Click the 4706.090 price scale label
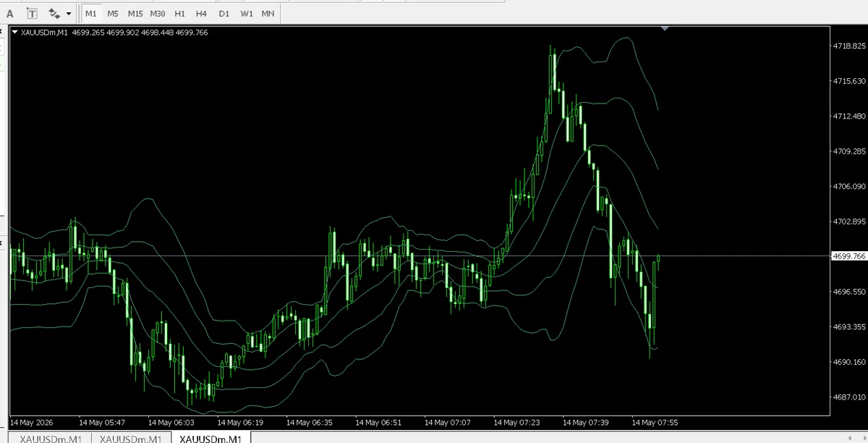868x443 pixels. (x=849, y=186)
